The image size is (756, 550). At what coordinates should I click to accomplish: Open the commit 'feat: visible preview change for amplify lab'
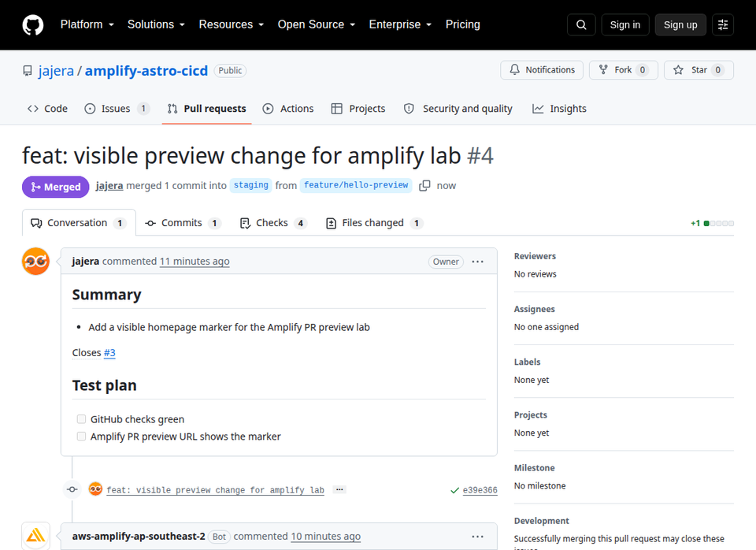click(215, 490)
